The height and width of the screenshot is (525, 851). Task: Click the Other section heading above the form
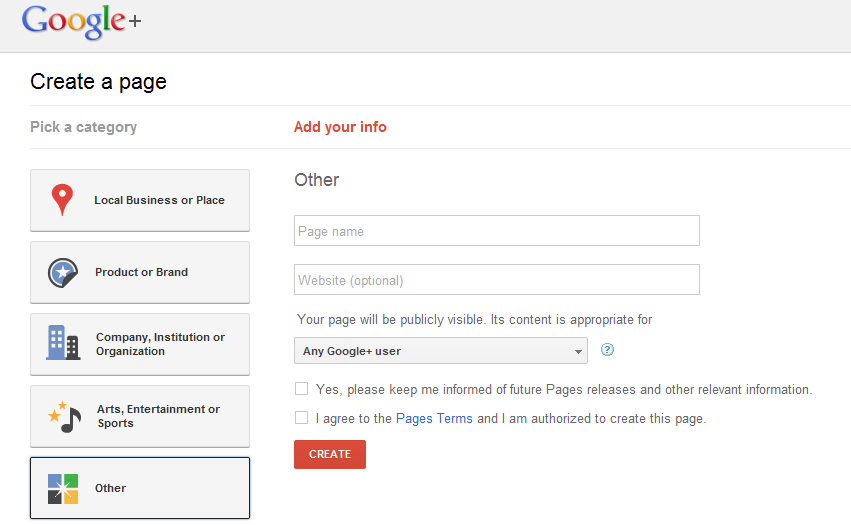pyautogui.click(x=317, y=180)
